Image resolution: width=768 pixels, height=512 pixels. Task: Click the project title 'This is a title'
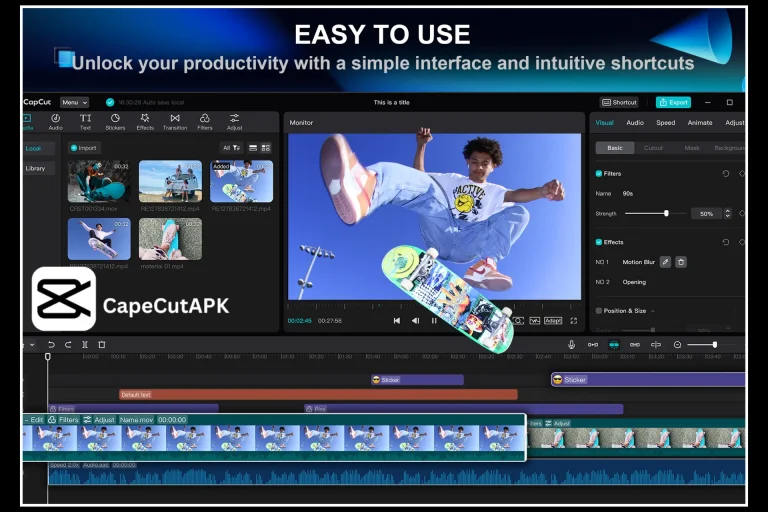coord(391,102)
